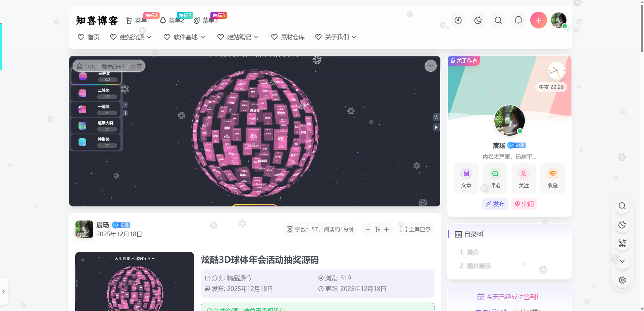
Task: Open the settings gear in floating sidebar
Action: [622, 280]
